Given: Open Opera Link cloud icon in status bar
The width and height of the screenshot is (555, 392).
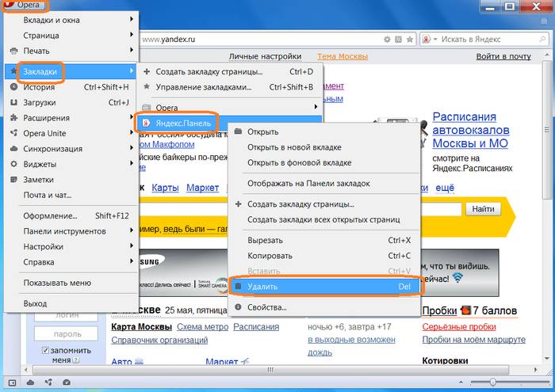Looking at the screenshot, I should point(30,382).
